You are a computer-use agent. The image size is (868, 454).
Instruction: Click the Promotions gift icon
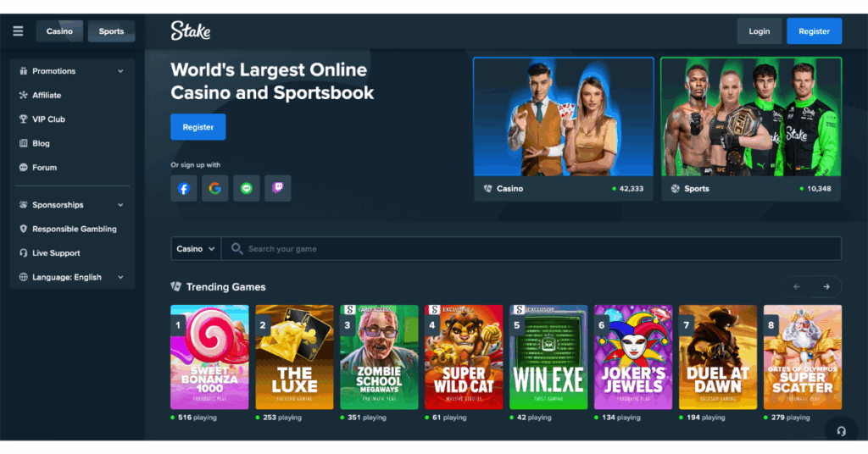23,71
